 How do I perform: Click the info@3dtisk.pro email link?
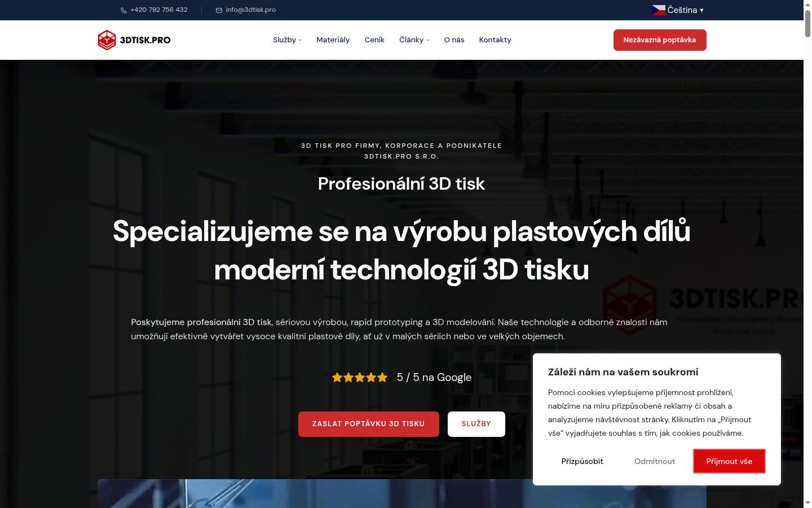[x=250, y=10]
